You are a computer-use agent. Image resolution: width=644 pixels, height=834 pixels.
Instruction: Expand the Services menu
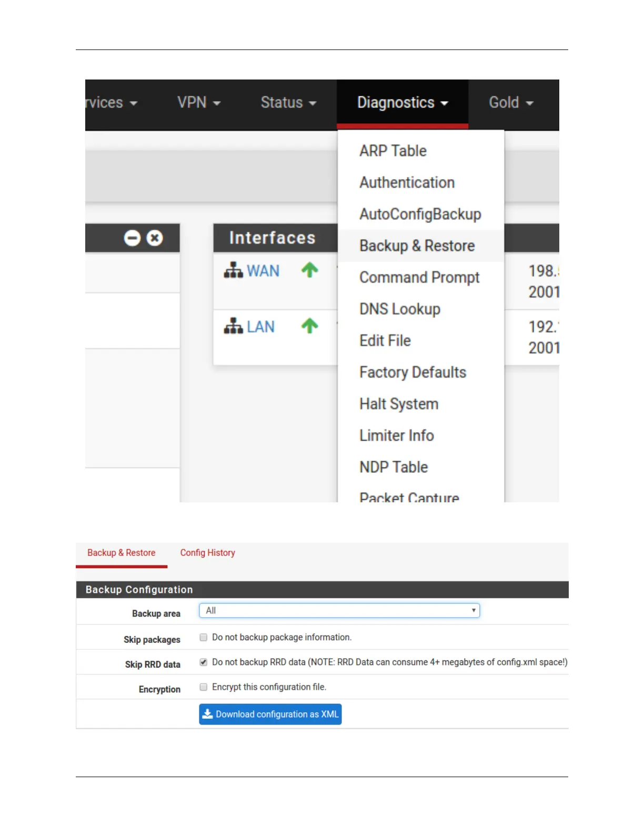coord(112,103)
